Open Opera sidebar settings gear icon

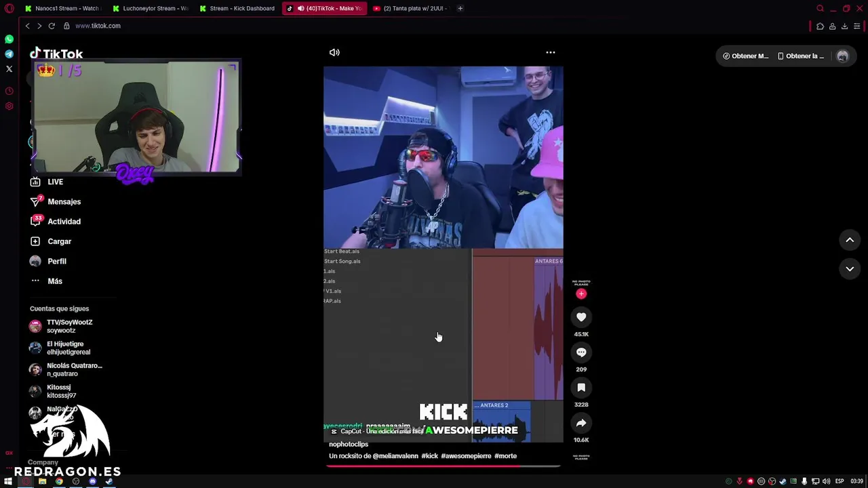click(x=9, y=106)
